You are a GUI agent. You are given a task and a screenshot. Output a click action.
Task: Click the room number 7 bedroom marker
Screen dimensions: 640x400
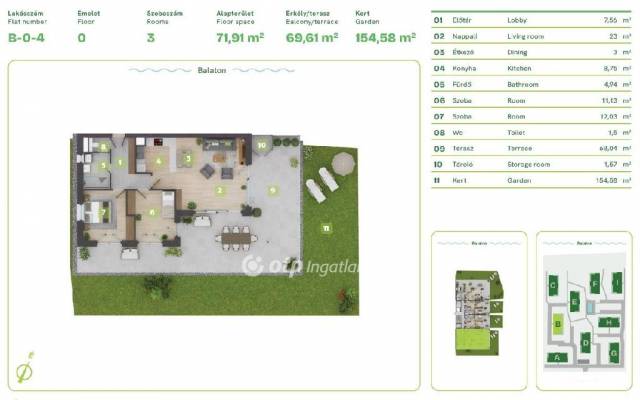102,210
